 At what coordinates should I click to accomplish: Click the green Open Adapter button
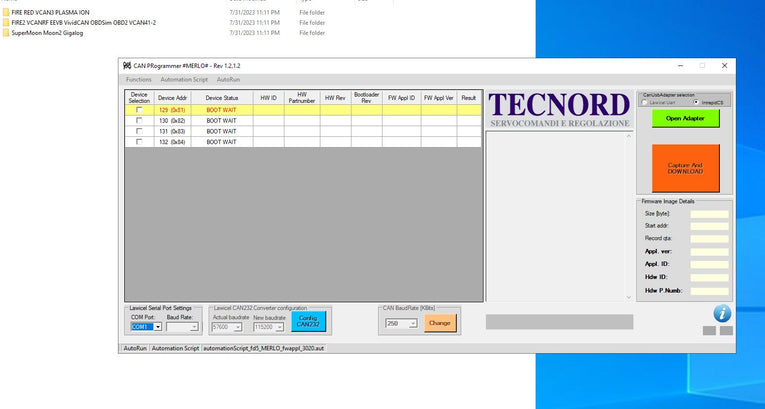pos(685,118)
